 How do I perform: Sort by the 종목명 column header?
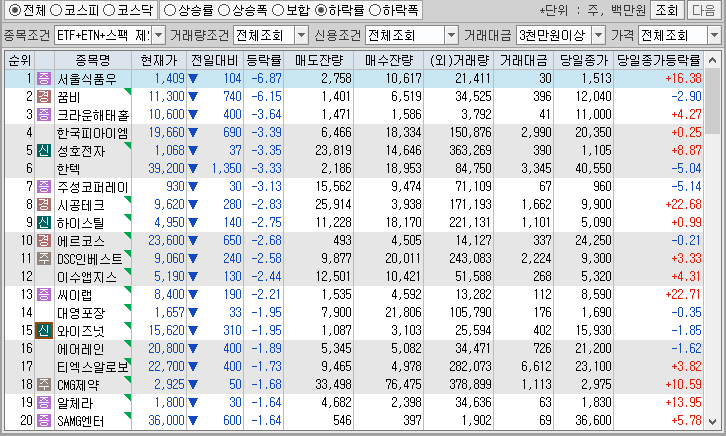pyautogui.click(x=93, y=60)
